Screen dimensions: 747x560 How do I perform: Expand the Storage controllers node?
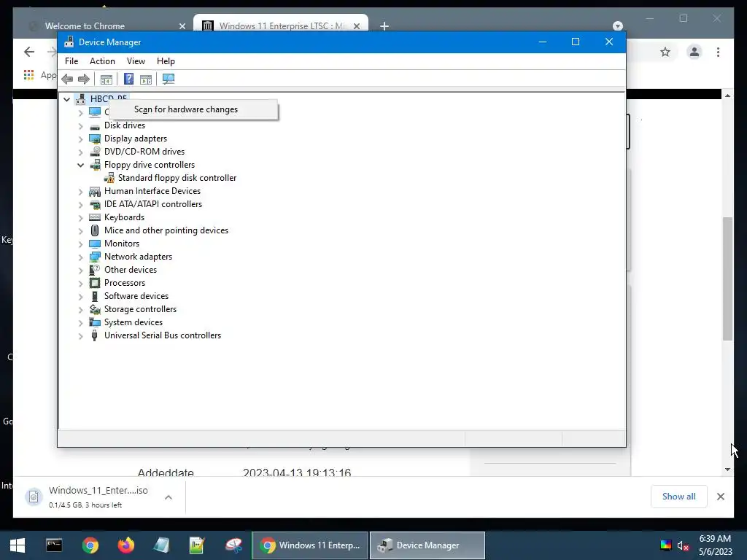point(80,309)
